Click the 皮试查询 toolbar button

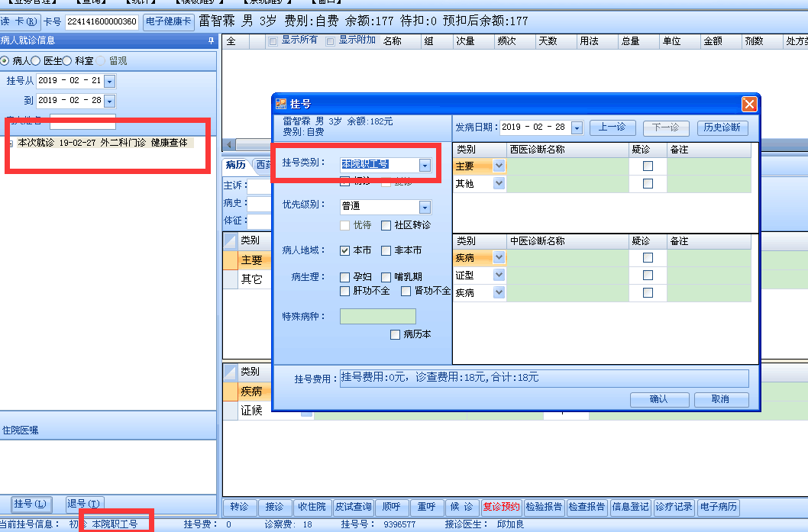(354, 507)
